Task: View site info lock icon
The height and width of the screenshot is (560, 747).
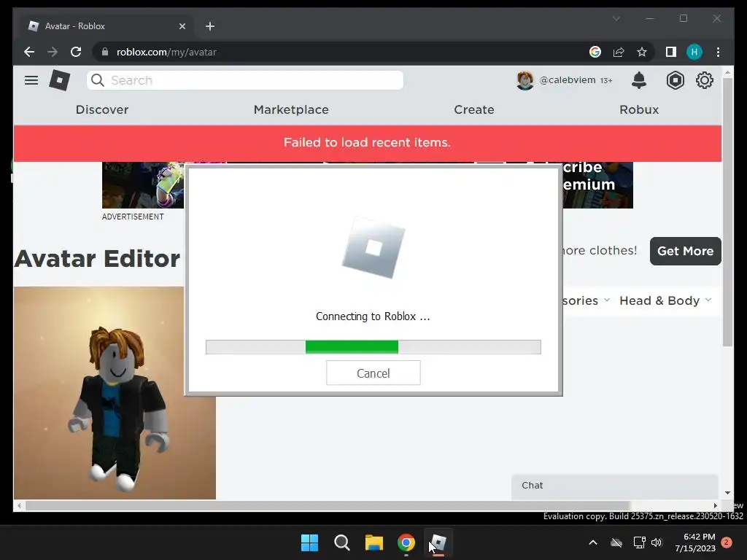Action: 105,52
